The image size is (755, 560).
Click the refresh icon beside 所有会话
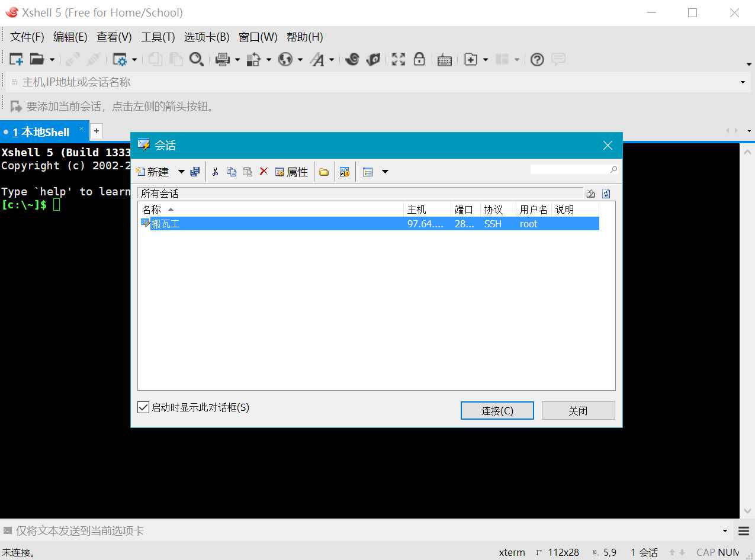pos(606,194)
